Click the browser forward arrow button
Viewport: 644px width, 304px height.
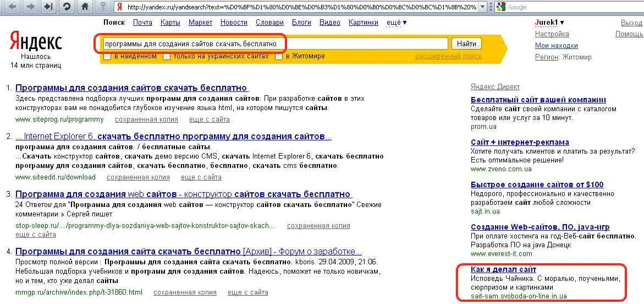(x=30, y=7)
